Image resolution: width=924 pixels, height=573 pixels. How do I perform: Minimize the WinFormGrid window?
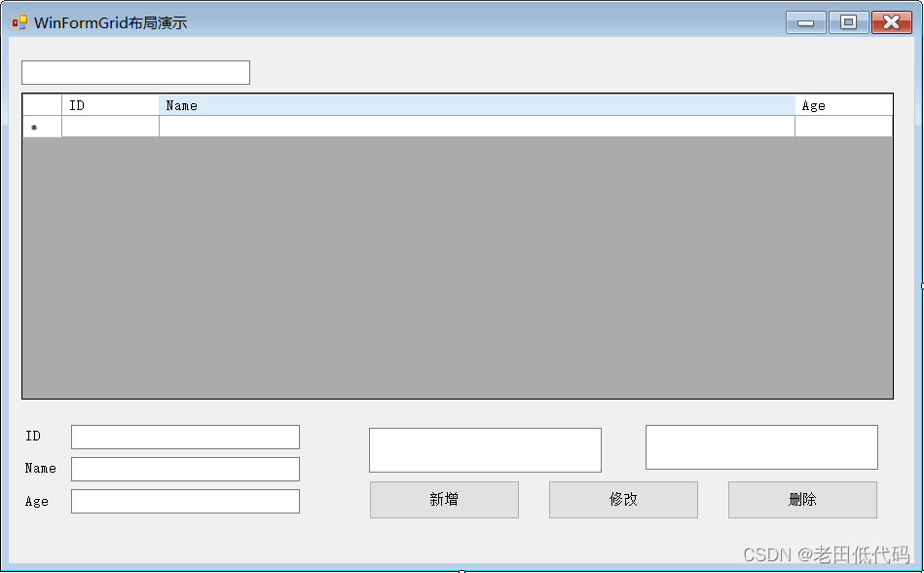point(805,23)
